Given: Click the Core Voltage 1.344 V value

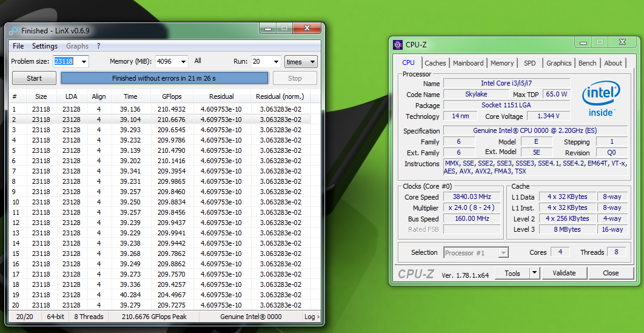Looking at the screenshot, I should [548, 116].
